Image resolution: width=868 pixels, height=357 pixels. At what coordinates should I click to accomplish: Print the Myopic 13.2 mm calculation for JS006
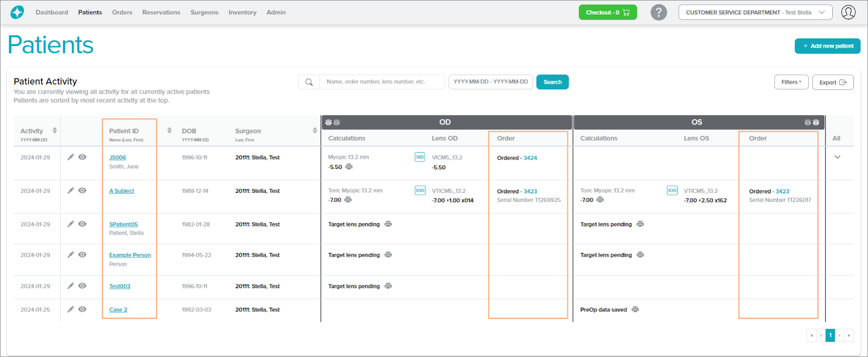tap(349, 167)
